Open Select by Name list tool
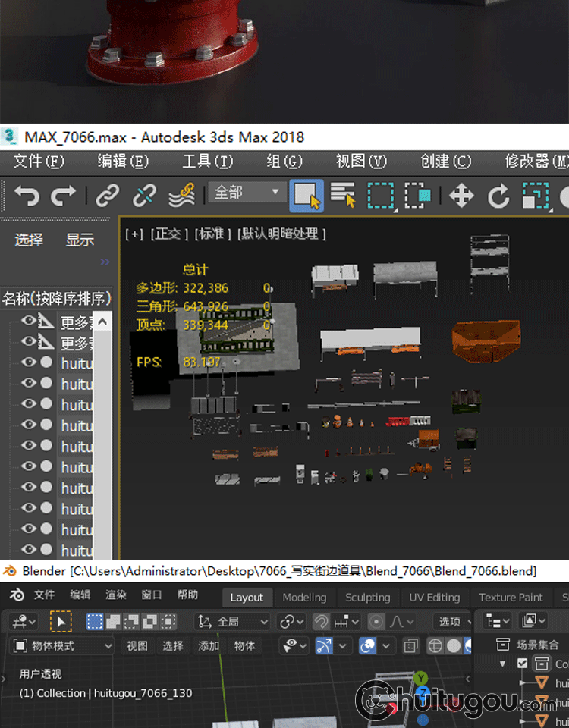Viewport: 569px width, 728px height. (344, 196)
